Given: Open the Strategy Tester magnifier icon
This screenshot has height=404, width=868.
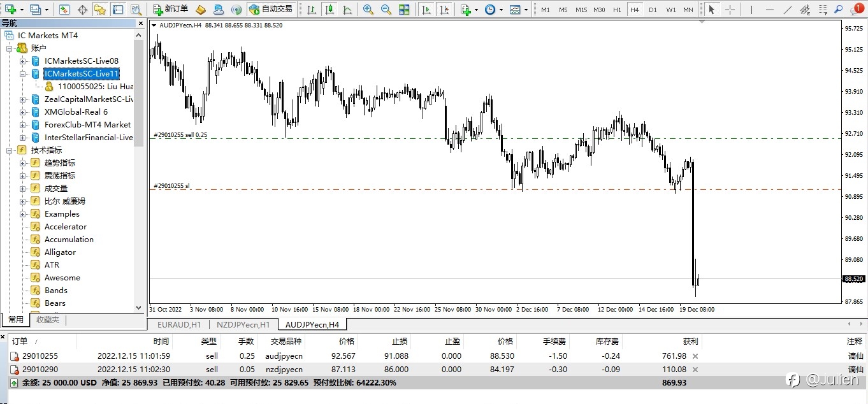Looking at the screenshot, I should pos(136,10).
